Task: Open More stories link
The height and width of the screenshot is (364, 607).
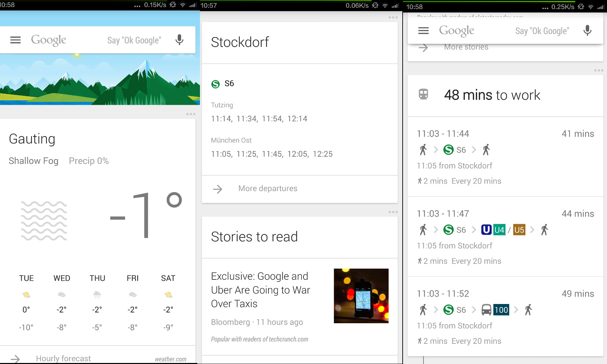Action: pos(466,47)
